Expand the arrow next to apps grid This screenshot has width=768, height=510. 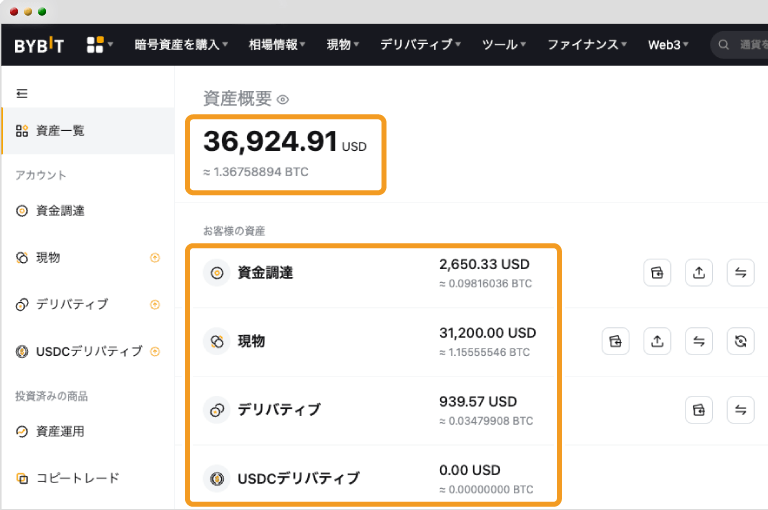point(111,45)
